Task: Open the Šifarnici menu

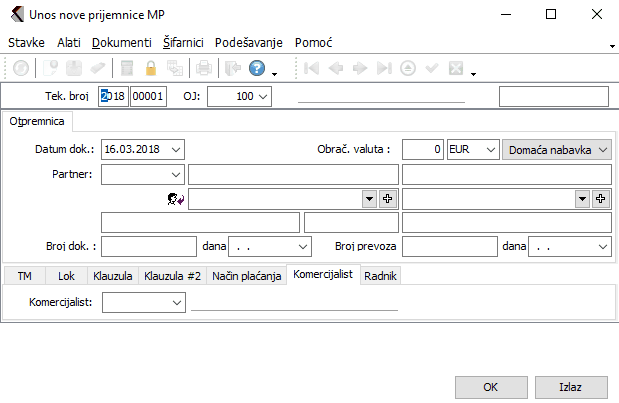Action: click(184, 43)
